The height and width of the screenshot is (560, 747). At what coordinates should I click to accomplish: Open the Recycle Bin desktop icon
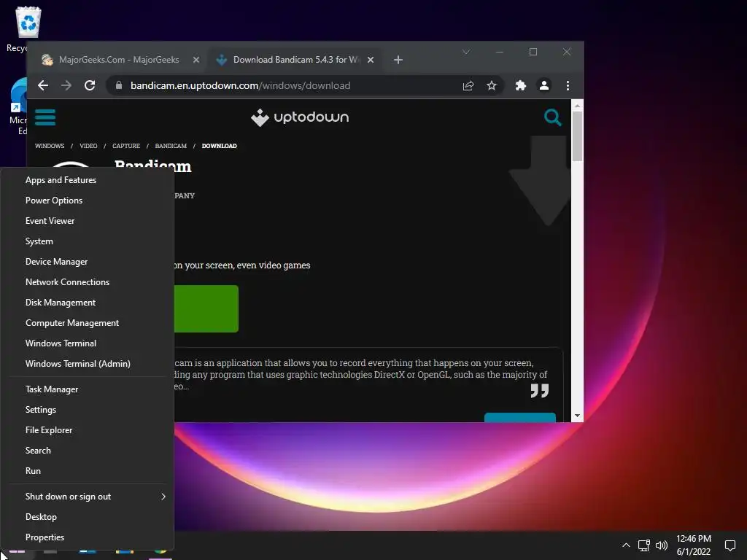tap(27, 28)
